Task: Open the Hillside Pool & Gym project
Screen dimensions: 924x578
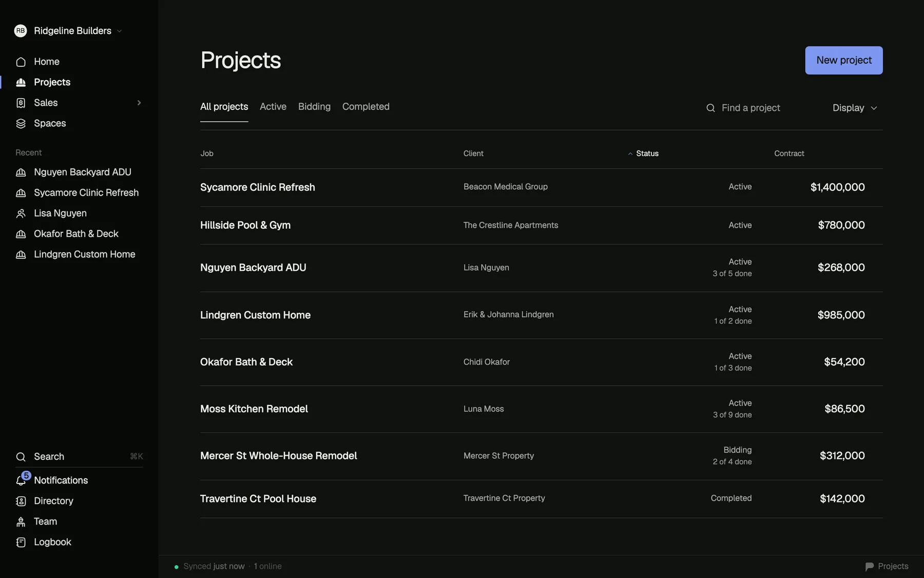Action: (x=542, y=226)
